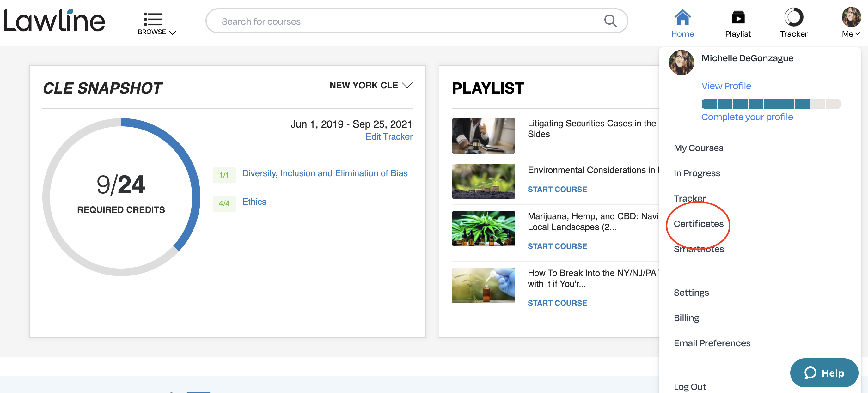Open Billing from the menu
This screenshot has width=868, height=393.
(x=686, y=318)
